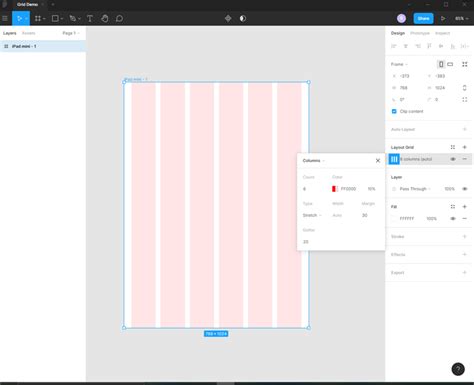Viewport: 474px width, 385px height.
Task: Open the zoom level dropdown
Action: coord(462,18)
